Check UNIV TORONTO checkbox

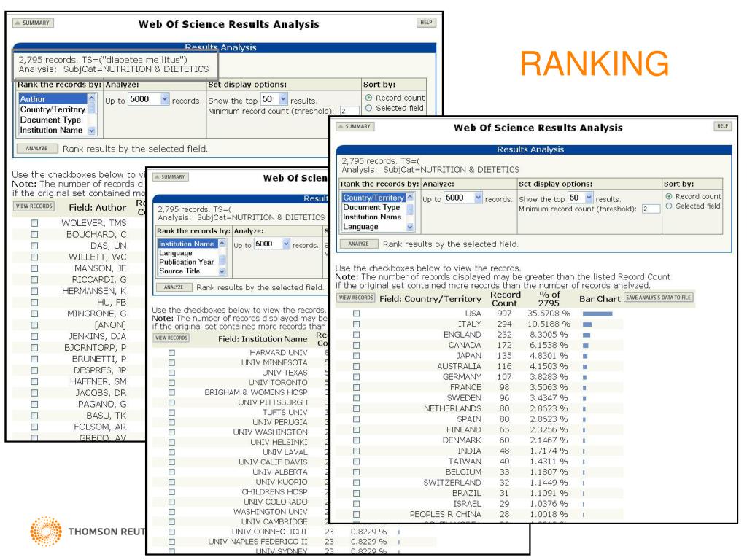pyautogui.click(x=171, y=382)
